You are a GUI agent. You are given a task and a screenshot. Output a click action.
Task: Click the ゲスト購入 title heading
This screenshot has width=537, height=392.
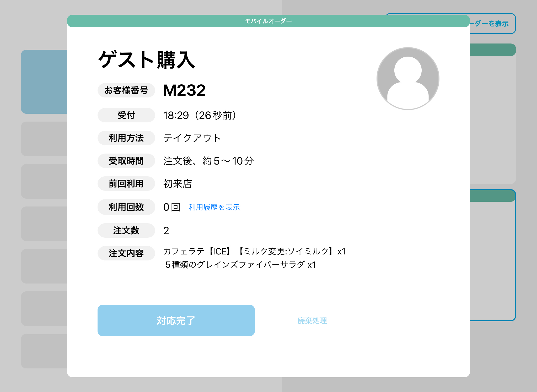(147, 60)
